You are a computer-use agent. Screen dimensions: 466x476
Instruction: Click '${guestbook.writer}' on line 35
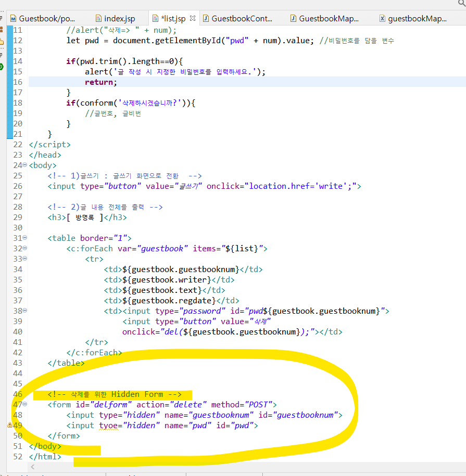coord(167,279)
